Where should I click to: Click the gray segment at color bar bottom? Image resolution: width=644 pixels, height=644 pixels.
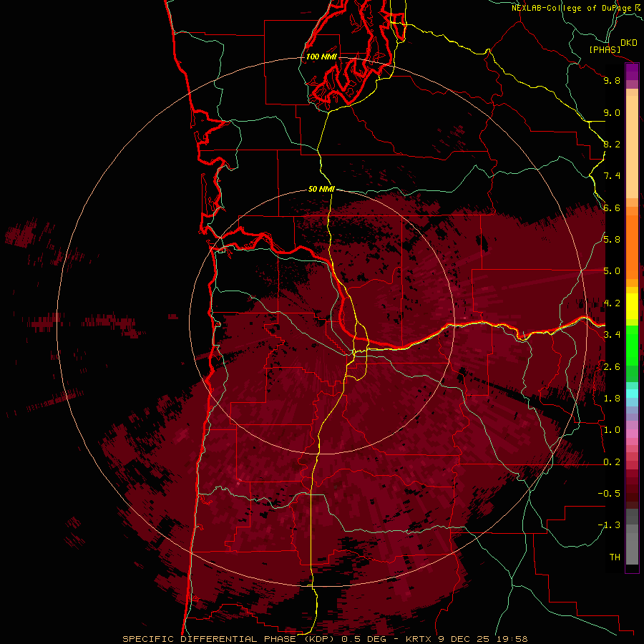click(632, 548)
